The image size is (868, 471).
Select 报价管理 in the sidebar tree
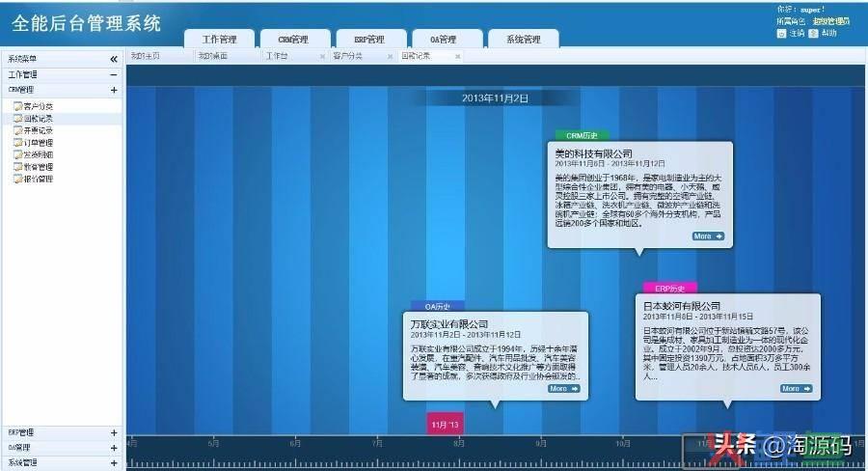pyautogui.click(x=39, y=179)
